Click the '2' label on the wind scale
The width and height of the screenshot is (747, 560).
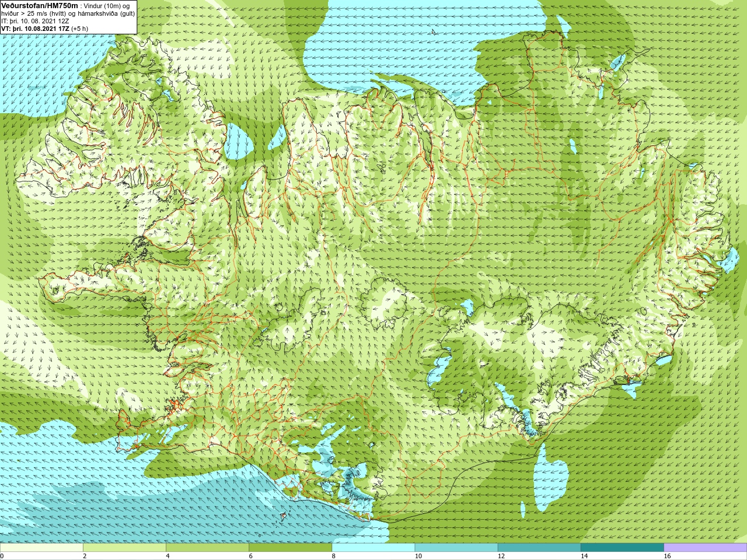85,556
